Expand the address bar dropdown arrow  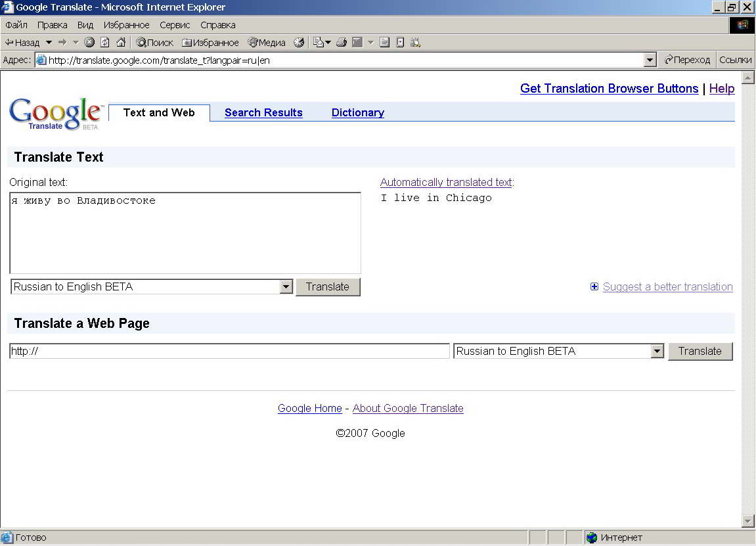(x=650, y=60)
